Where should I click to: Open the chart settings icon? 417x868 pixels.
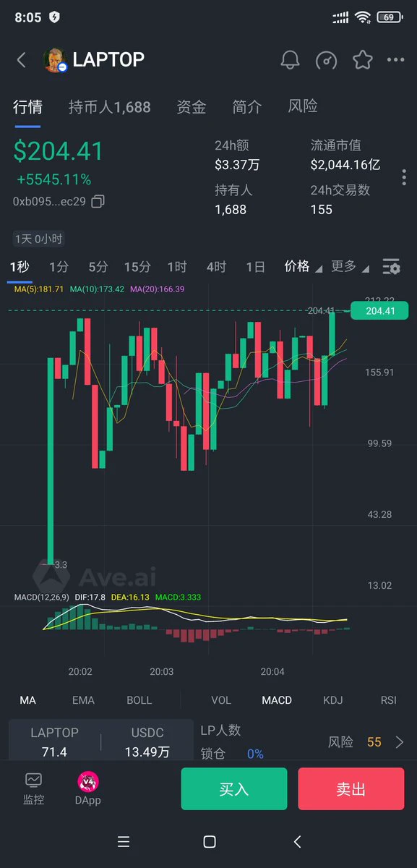click(391, 267)
